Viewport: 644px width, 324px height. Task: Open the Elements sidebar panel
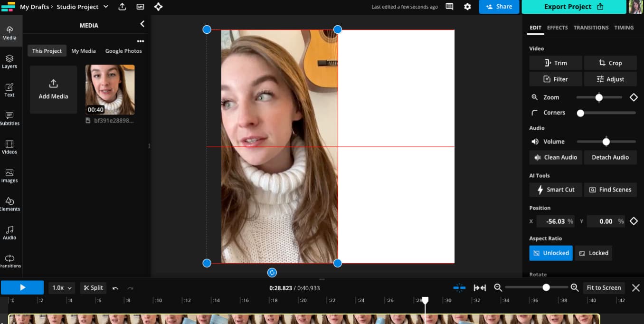(x=9, y=204)
